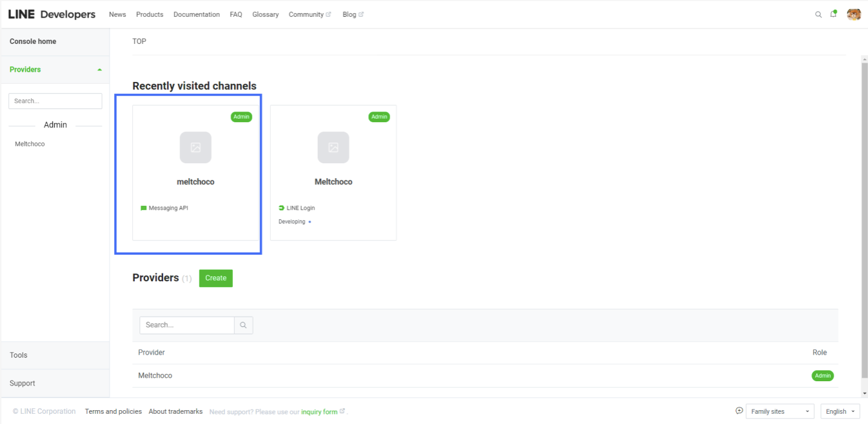
Task: Click the feedback speech bubble icon in footer
Action: (x=739, y=411)
